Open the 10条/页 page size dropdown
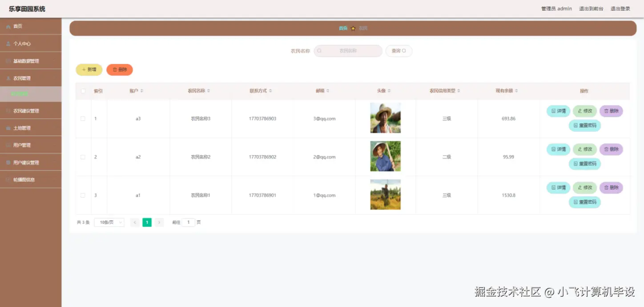 pyautogui.click(x=109, y=222)
